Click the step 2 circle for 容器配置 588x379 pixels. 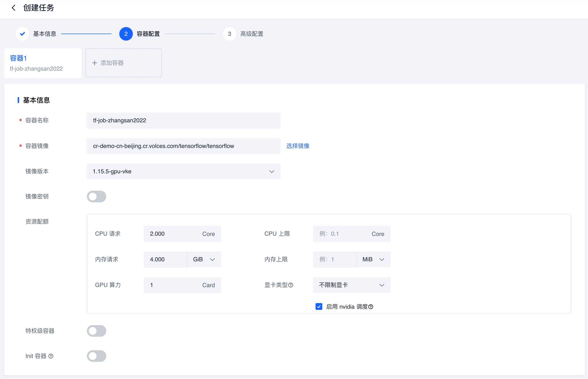[x=126, y=34]
